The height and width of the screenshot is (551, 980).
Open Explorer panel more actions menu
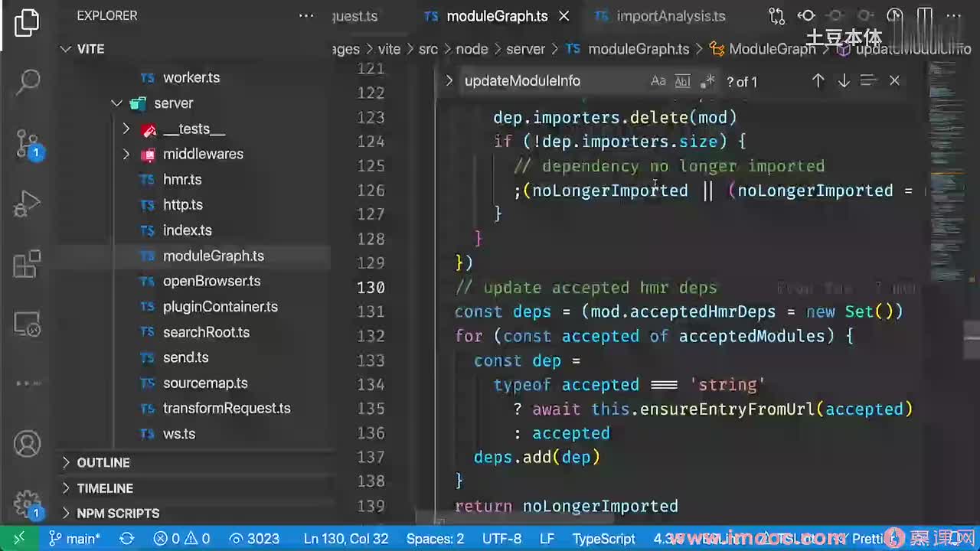point(306,15)
